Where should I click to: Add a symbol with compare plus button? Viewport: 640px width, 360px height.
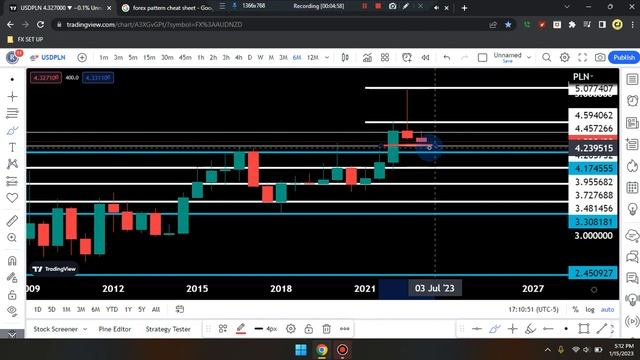click(x=82, y=58)
